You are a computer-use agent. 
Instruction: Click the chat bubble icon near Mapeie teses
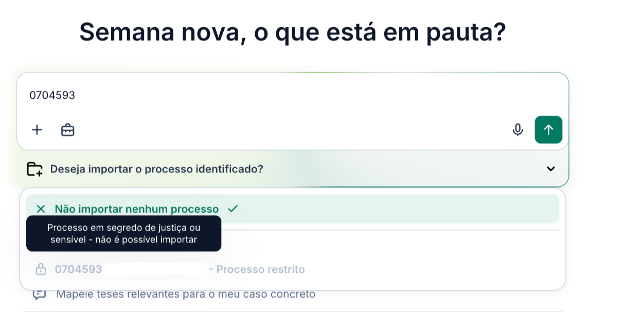[x=40, y=295]
